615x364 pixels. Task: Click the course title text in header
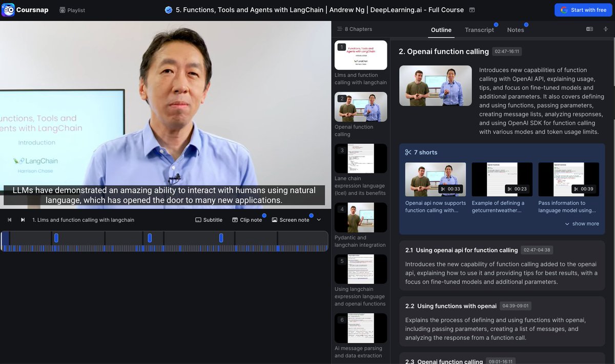point(320,10)
